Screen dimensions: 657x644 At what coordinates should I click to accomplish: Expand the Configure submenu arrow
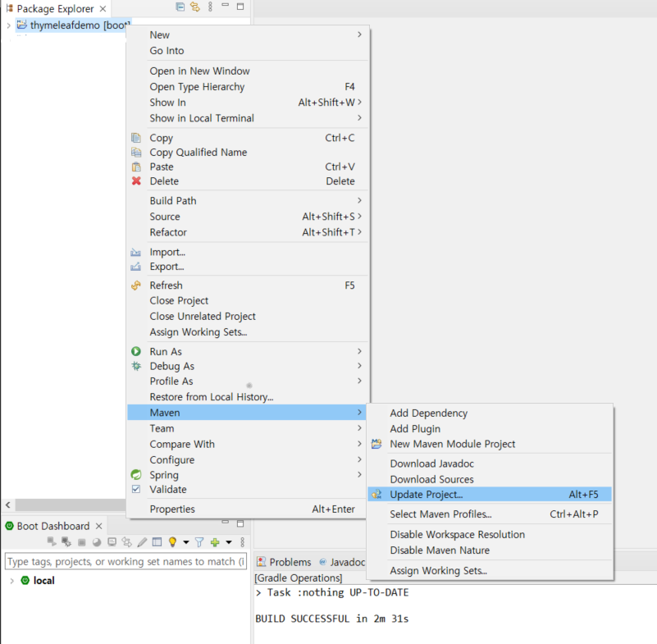click(x=359, y=459)
